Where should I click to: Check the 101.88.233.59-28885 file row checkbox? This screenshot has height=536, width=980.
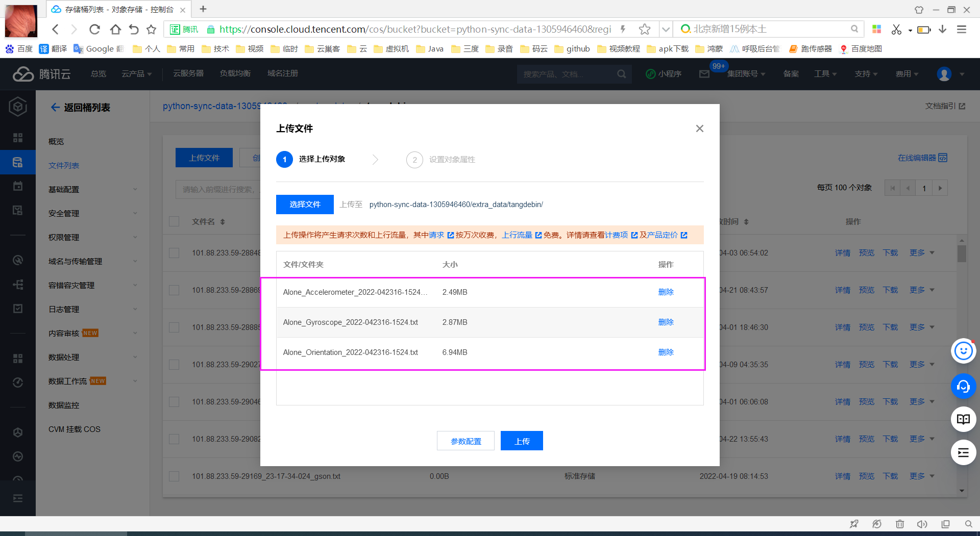coord(174,327)
